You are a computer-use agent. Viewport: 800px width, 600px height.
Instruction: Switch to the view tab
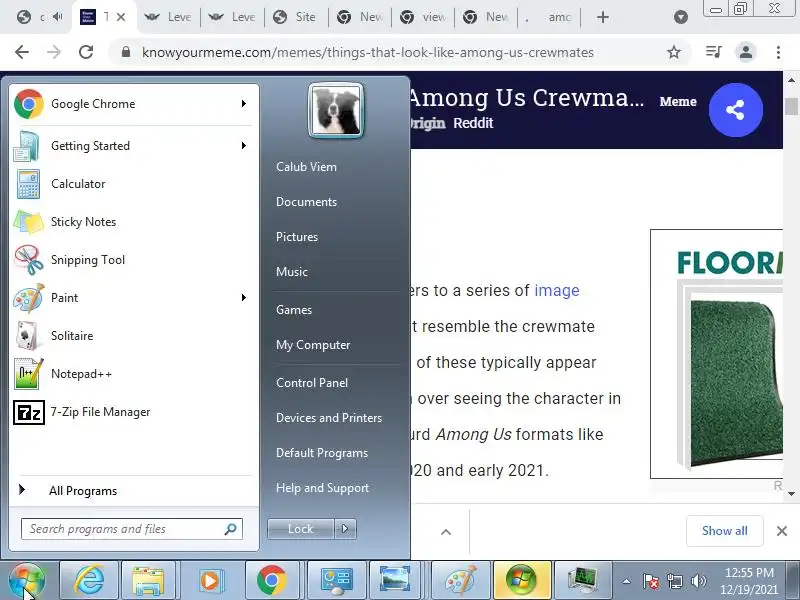pyautogui.click(x=423, y=17)
